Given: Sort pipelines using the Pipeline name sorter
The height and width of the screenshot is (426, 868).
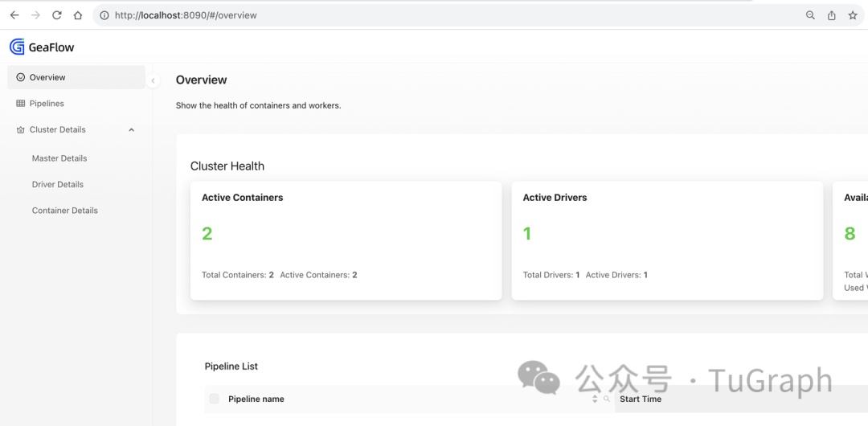Looking at the screenshot, I should coord(596,399).
